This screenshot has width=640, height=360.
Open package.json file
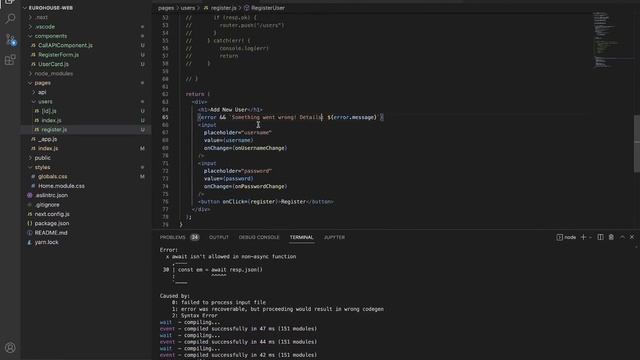(51, 223)
